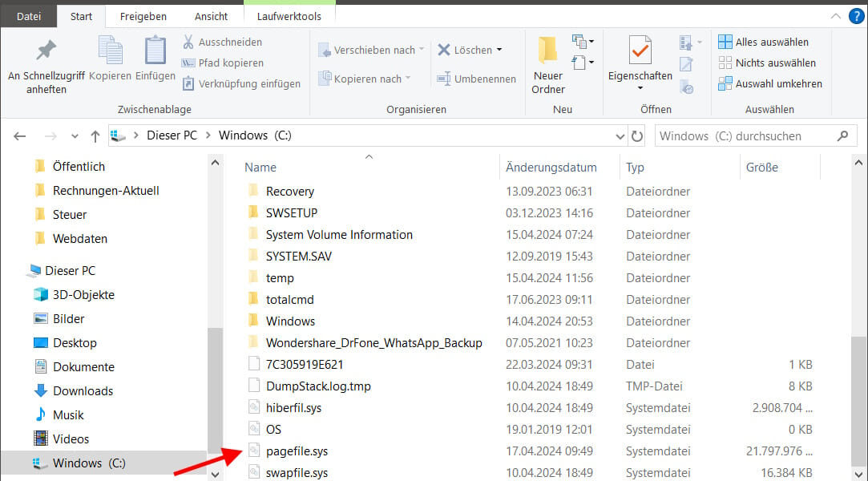The image size is (868, 481).
Task: Switch to the Freigeben ribbon tab
Action: point(143,17)
